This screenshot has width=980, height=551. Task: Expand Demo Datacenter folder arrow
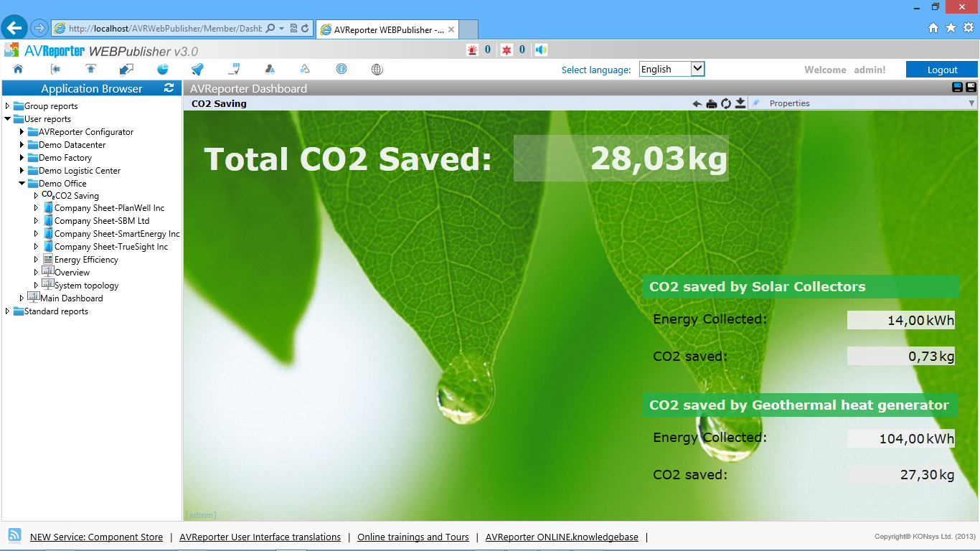click(22, 145)
